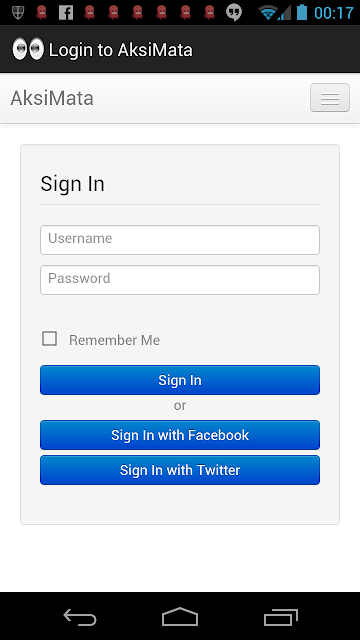Focus the Password input field
The height and width of the screenshot is (640, 360).
(x=180, y=280)
